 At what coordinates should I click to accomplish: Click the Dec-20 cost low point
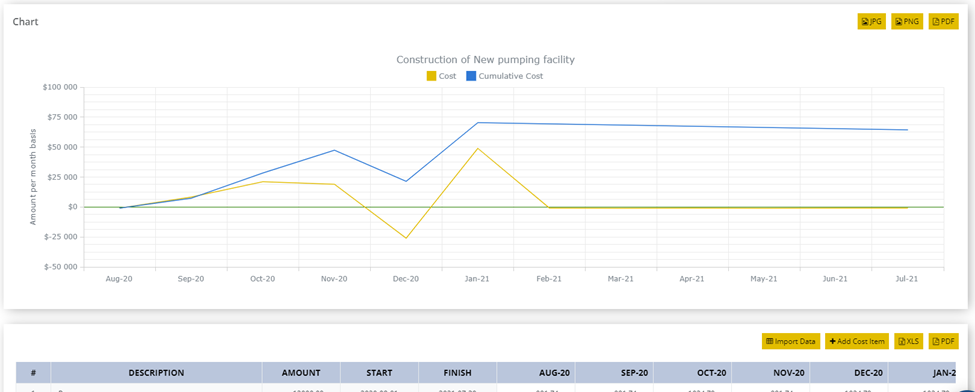[406, 238]
